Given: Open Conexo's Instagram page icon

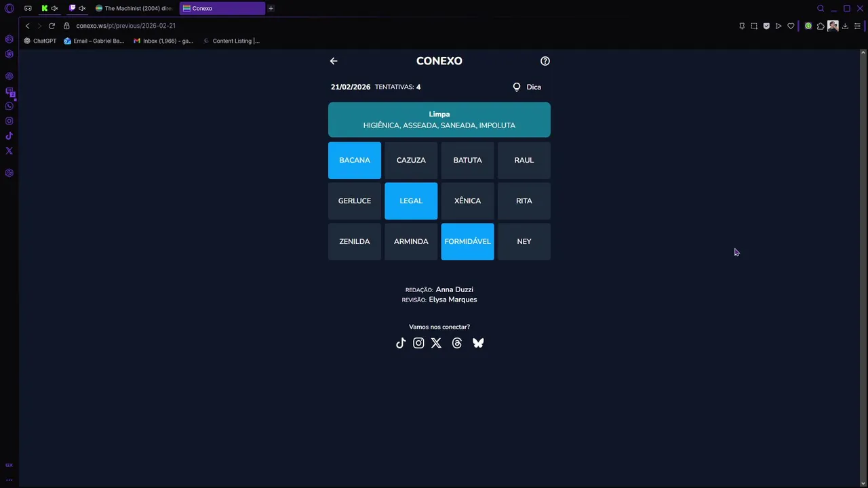Looking at the screenshot, I should coord(418,343).
